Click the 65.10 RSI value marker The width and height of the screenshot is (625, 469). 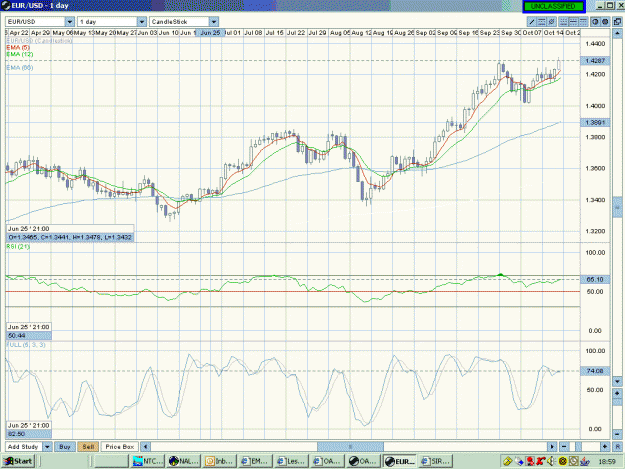[595, 279]
